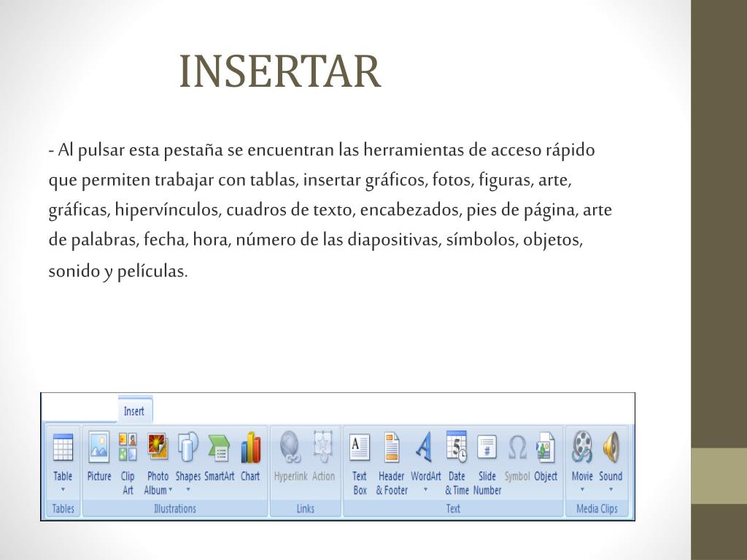Image resolution: width=747 pixels, height=560 pixels.
Task: Click the Text group label
Action: [x=453, y=508]
